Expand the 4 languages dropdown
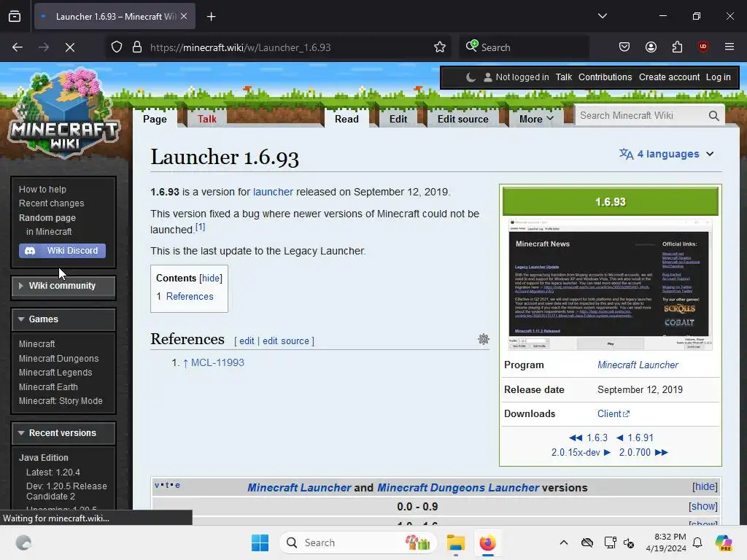This screenshot has height=560, width=747. click(667, 154)
